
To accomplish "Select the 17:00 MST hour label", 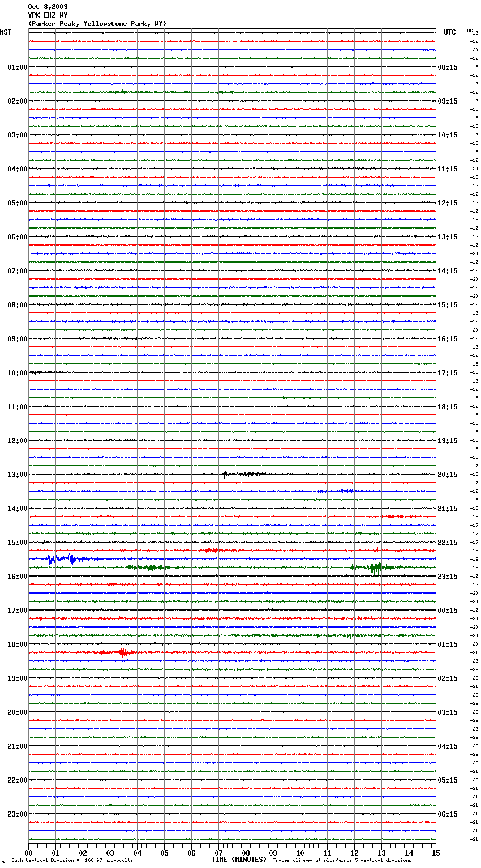I will [18, 611].
